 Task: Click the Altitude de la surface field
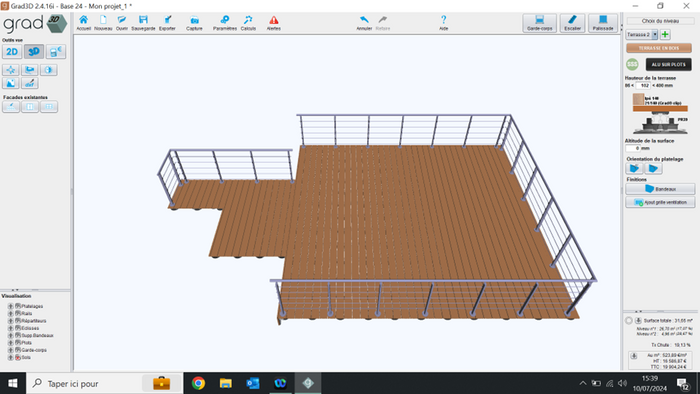coord(633,148)
